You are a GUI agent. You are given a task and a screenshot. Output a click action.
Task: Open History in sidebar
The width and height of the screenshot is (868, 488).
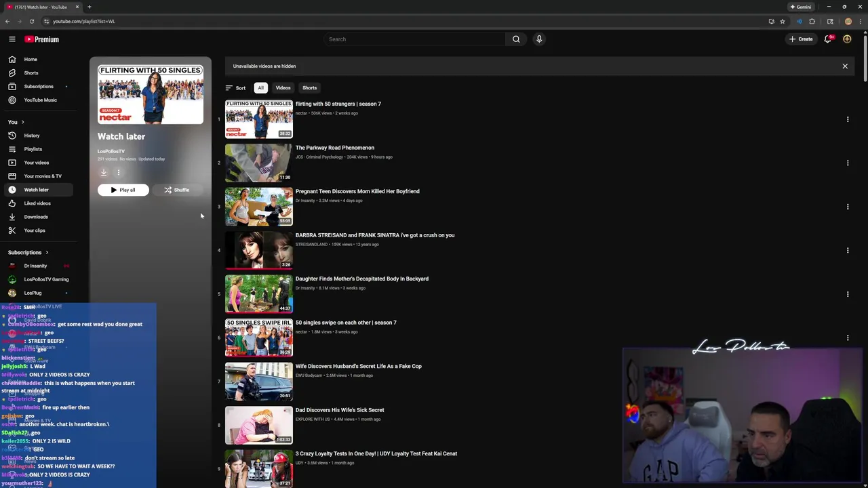tap(38, 136)
